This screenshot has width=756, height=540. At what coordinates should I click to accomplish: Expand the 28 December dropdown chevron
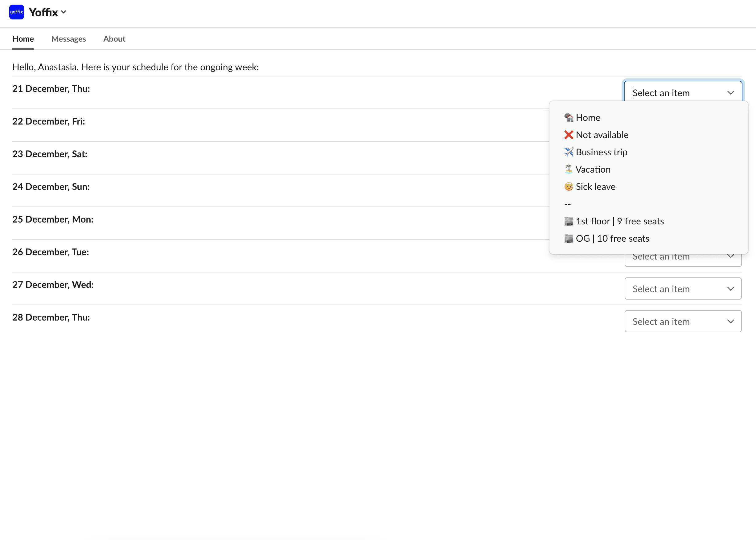point(730,321)
